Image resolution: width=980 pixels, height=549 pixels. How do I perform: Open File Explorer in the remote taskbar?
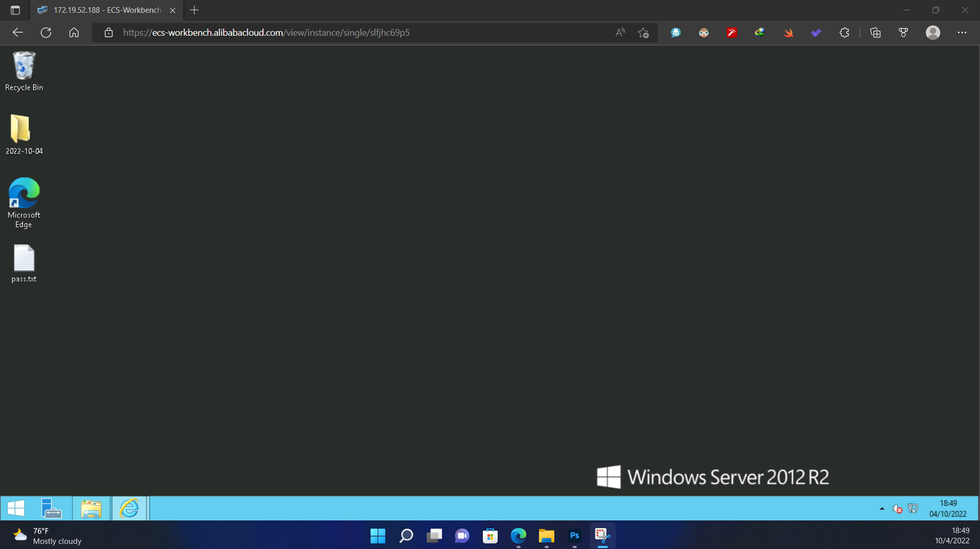[x=91, y=508]
